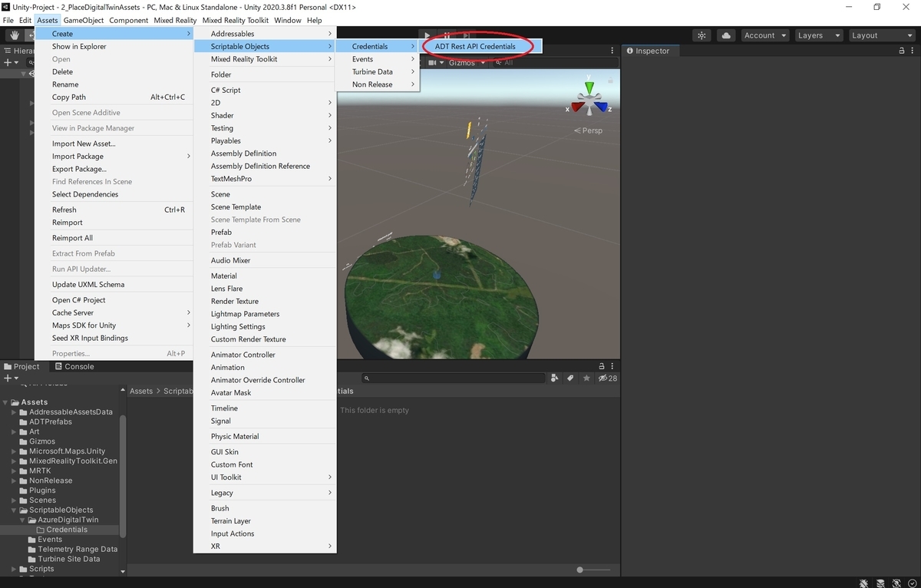Open Inspector panel three-dot menu
The image size is (921, 588).
pos(912,51)
